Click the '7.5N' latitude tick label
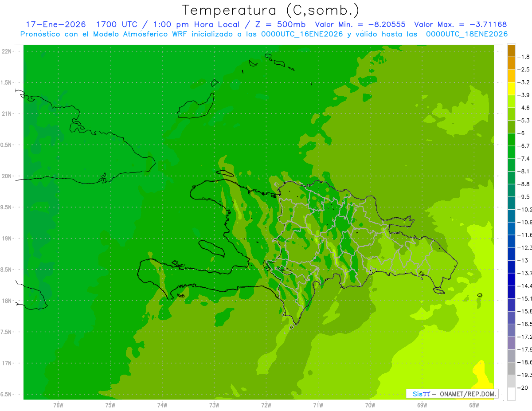The width and height of the screenshot is (532, 411). [x=6, y=332]
